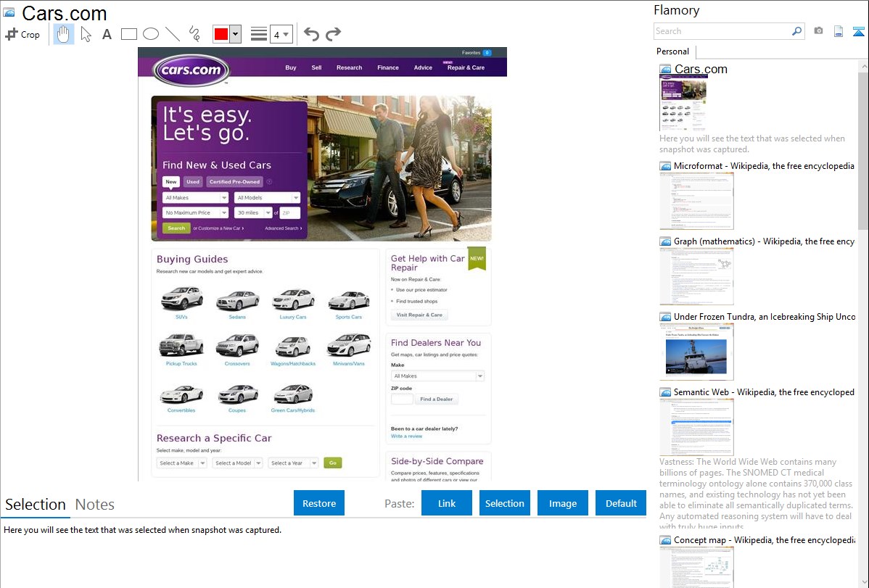Select the Certified Pre-Owned toggle tab
The width and height of the screenshot is (869, 588).
(x=234, y=182)
